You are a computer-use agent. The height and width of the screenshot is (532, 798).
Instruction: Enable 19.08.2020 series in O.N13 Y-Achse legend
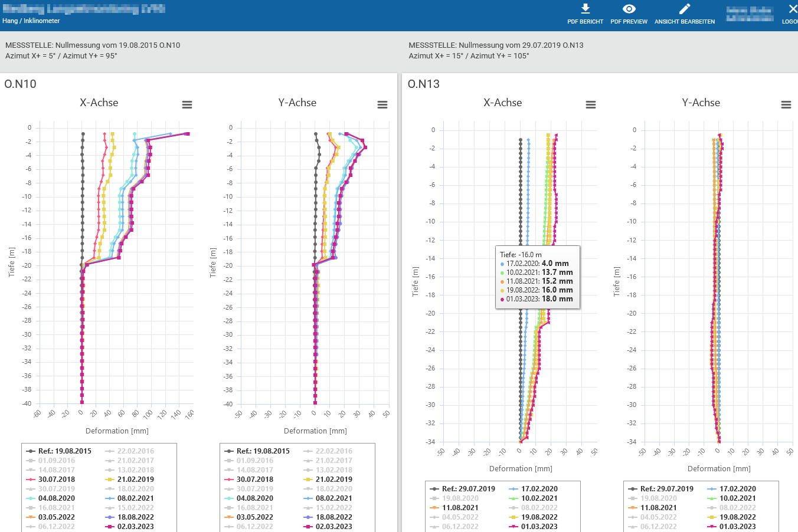pyautogui.click(x=658, y=498)
